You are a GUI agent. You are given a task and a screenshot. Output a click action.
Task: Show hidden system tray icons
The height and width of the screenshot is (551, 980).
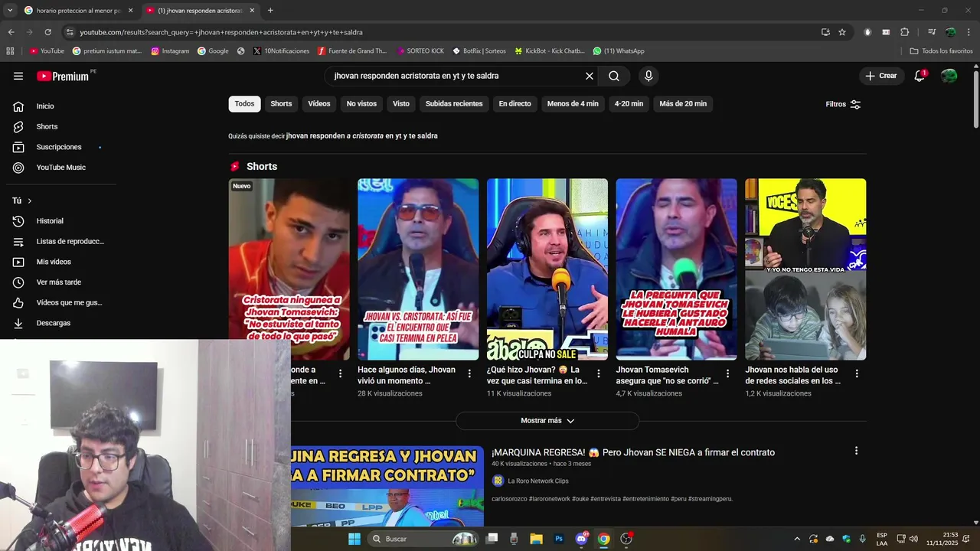coord(797,539)
